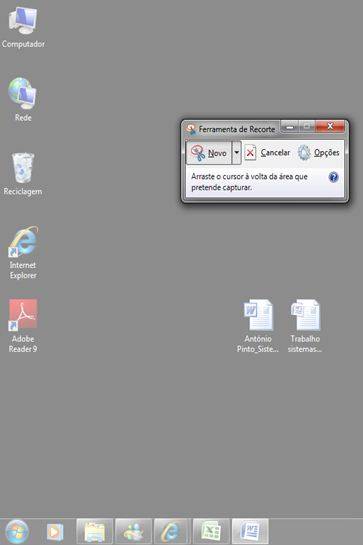Image resolution: width=363 pixels, height=546 pixels.
Task: Open Opções in Ferramenta de Recorte
Action: point(318,153)
